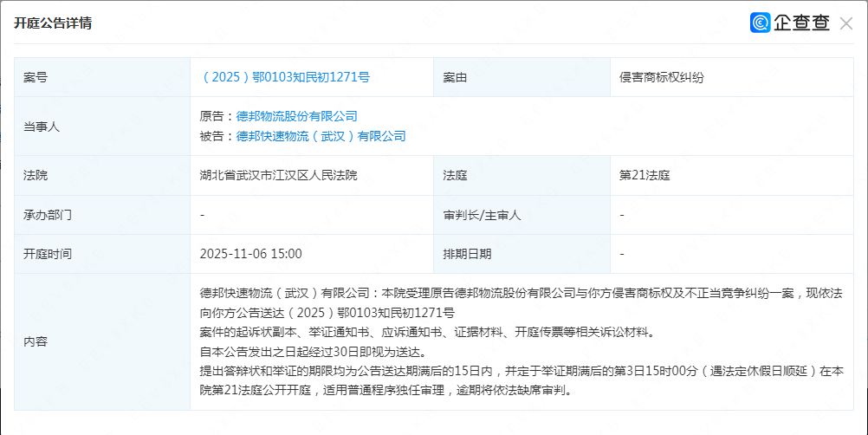Click the 企查查 blue logo icon
The image size is (868, 435).
tap(761, 23)
